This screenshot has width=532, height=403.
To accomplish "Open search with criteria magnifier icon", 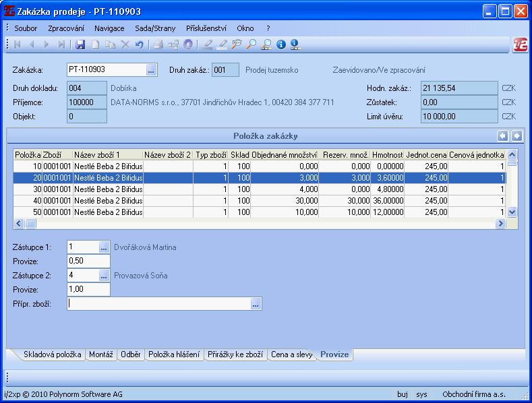I will coord(237,44).
